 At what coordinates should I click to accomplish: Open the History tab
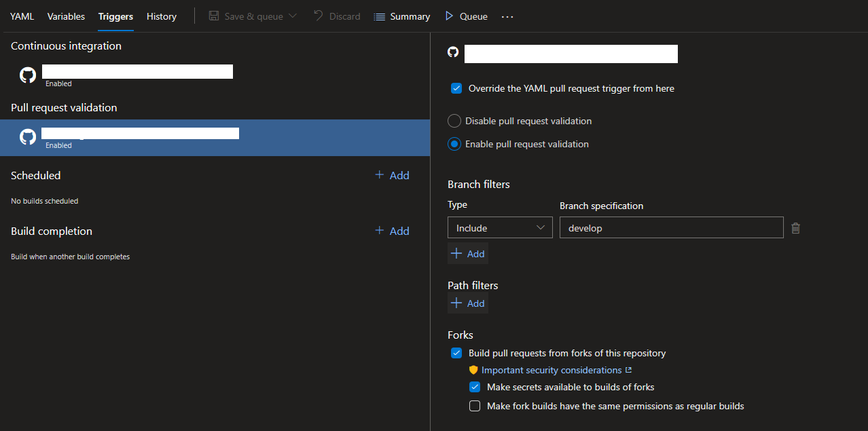161,16
